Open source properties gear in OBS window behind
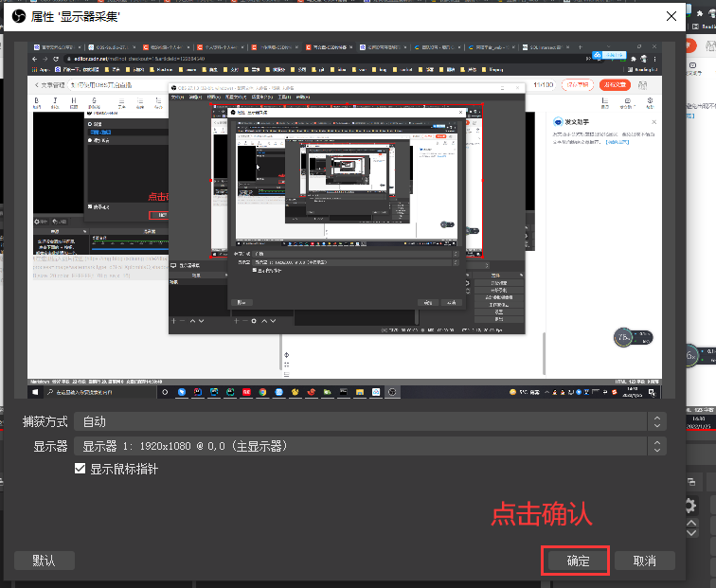The image size is (716, 588). coord(690,506)
